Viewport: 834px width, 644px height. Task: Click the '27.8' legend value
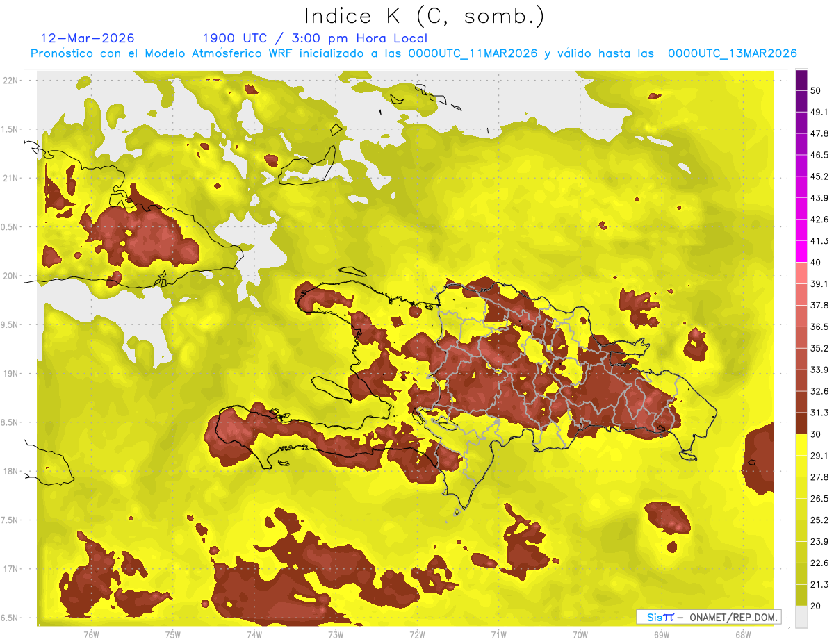pyautogui.click(x=819, y=477)
